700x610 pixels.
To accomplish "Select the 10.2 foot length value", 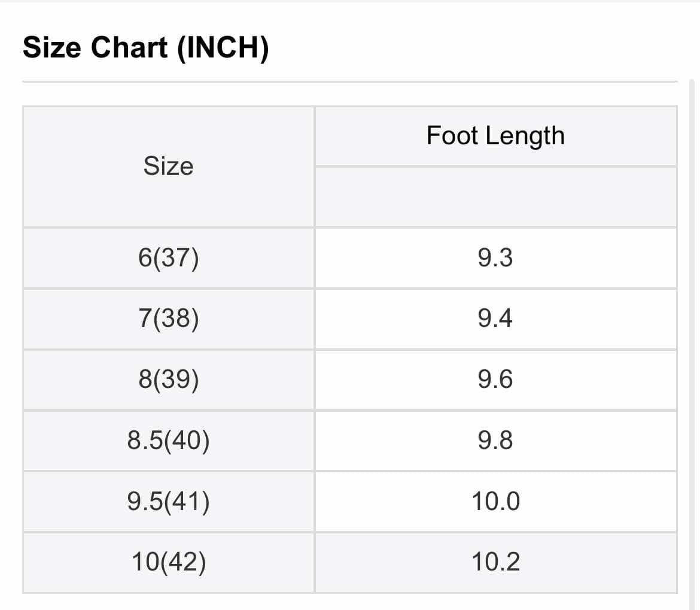I will pos(495,563).
